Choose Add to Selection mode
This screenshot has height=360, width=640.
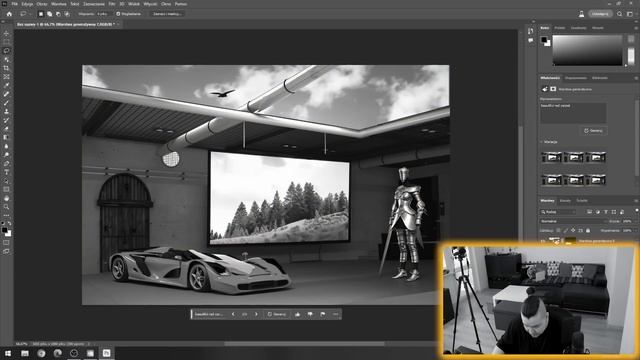tap(49, 14)
